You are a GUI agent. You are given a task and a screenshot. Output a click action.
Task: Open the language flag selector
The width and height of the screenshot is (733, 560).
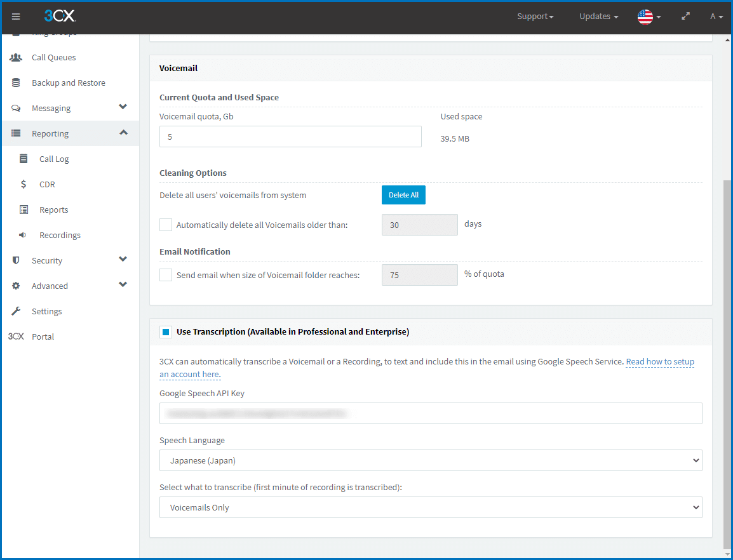tap(649, 17)
